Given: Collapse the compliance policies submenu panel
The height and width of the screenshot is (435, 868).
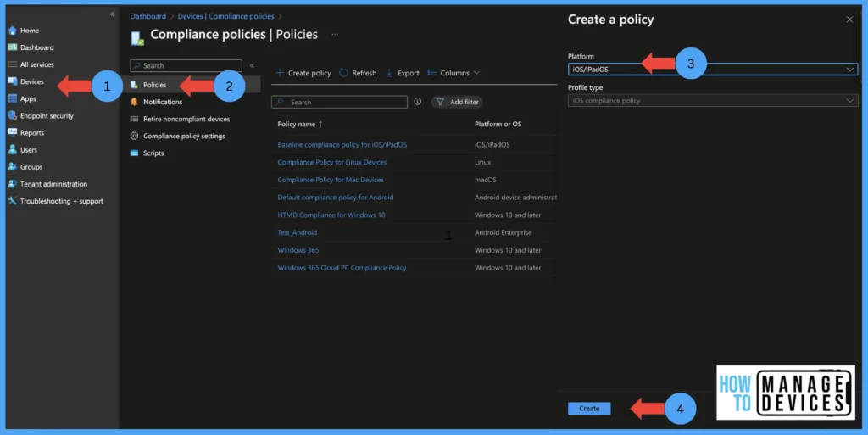Looking at the screenshot, I should point(252,65).
